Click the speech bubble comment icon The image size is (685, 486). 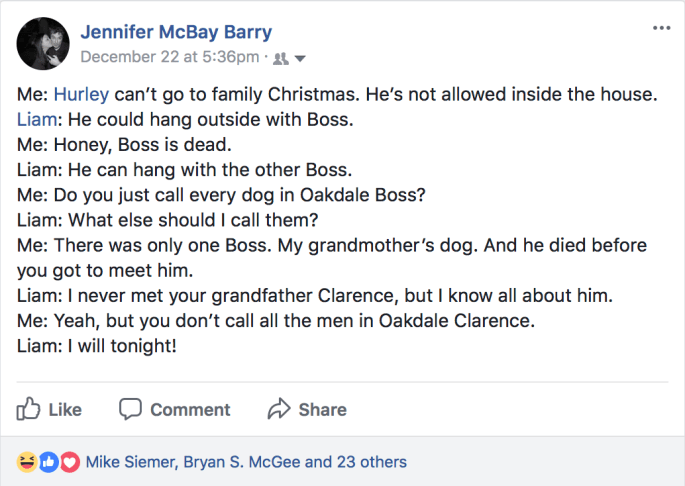coord(130,409)
